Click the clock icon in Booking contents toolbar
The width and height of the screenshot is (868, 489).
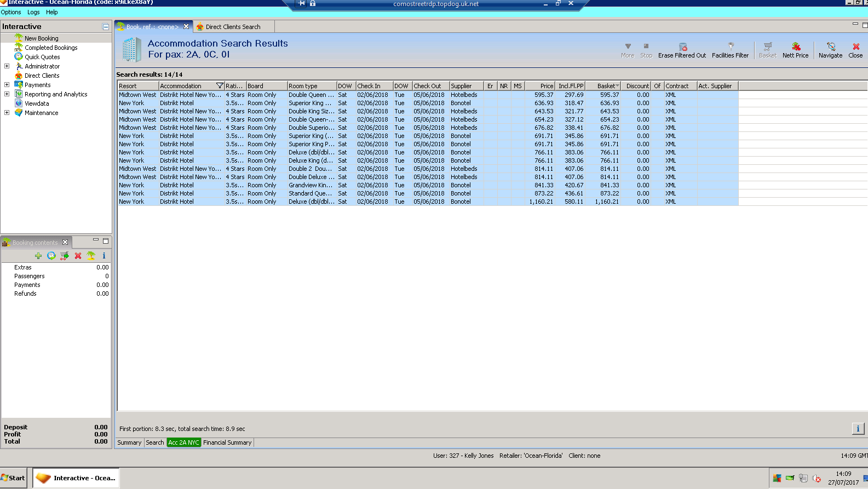coord(51,256)
